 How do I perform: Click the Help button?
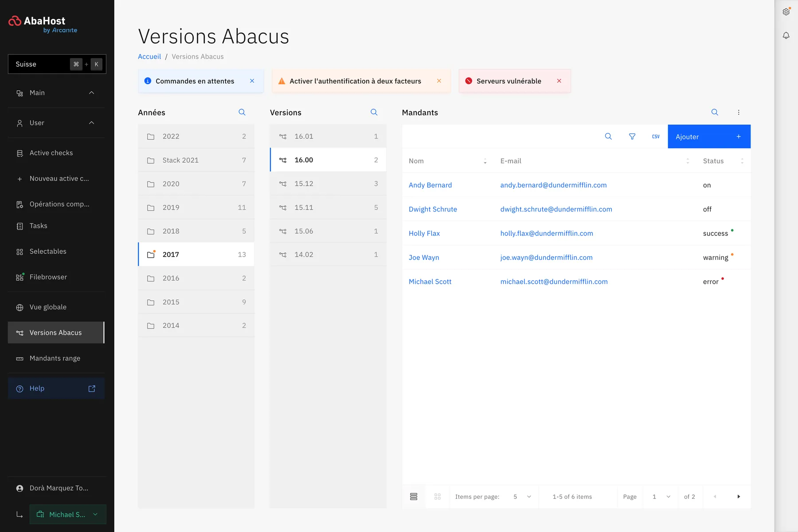coord(56,388)
